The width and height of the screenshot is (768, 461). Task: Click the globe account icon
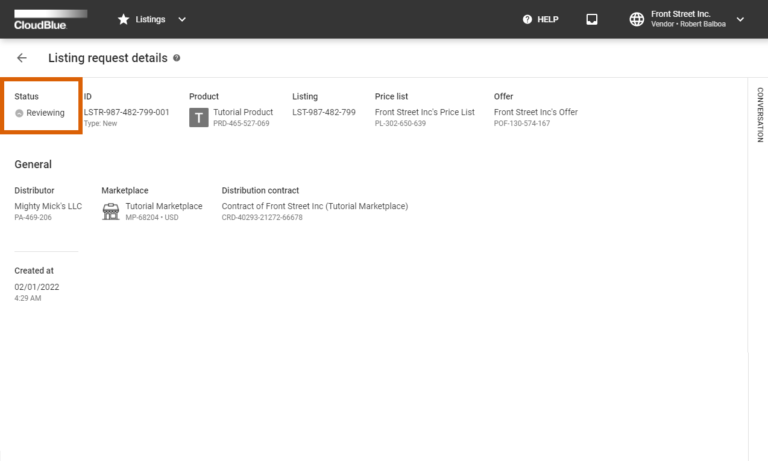click(636, 19)
